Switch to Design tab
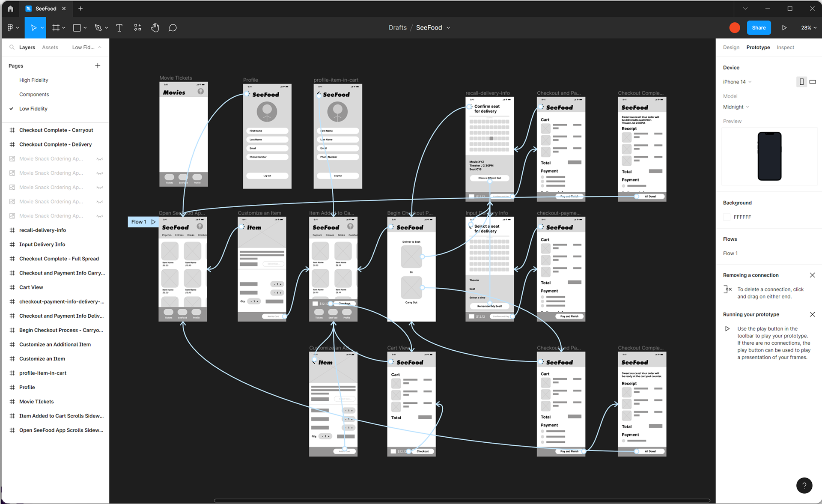Viewport: 822px width, 504px height. coord(731,48)
